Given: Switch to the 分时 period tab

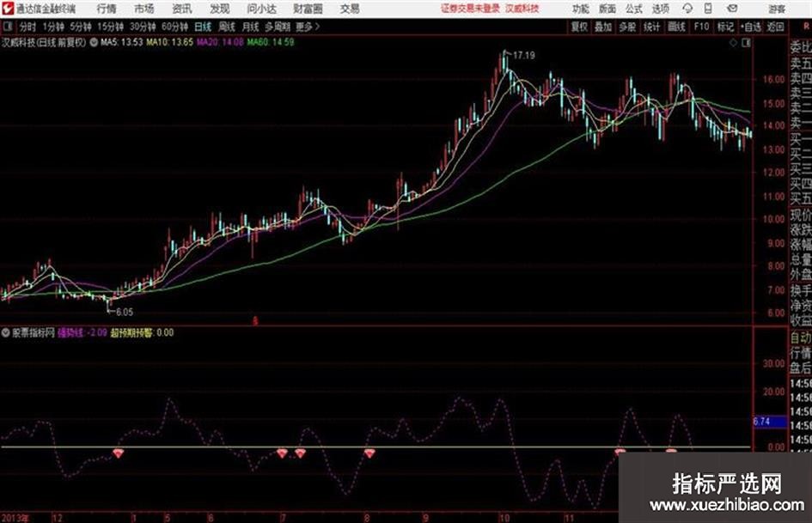Looking at the screenshot, I should click(x=28, y=27).
